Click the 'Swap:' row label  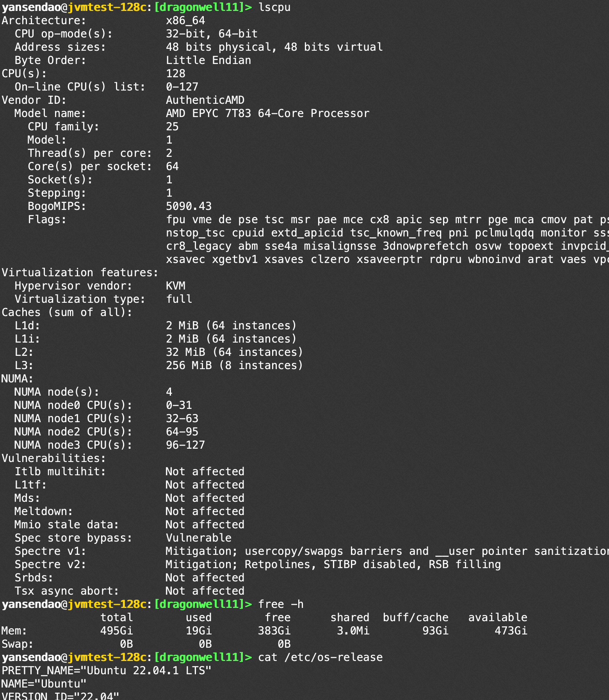18,644
